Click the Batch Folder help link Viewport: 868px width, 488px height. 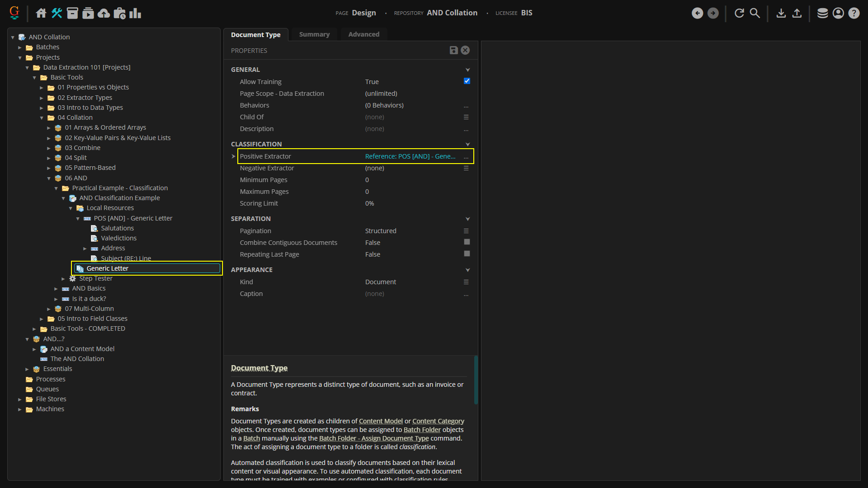(422, 430)
